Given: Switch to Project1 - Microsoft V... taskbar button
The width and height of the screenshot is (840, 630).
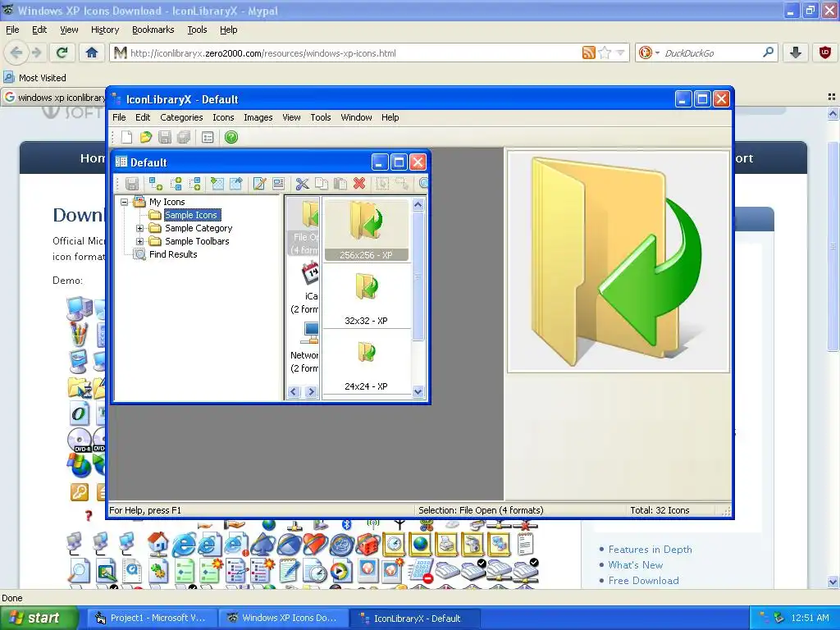Looking at the screenshot, I should tap(151, 618).
